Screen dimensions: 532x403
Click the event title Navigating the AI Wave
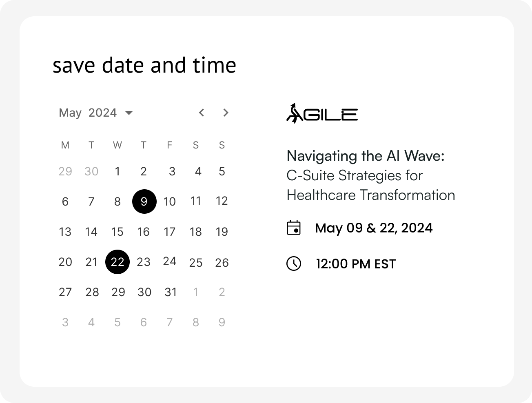point(365,155)
